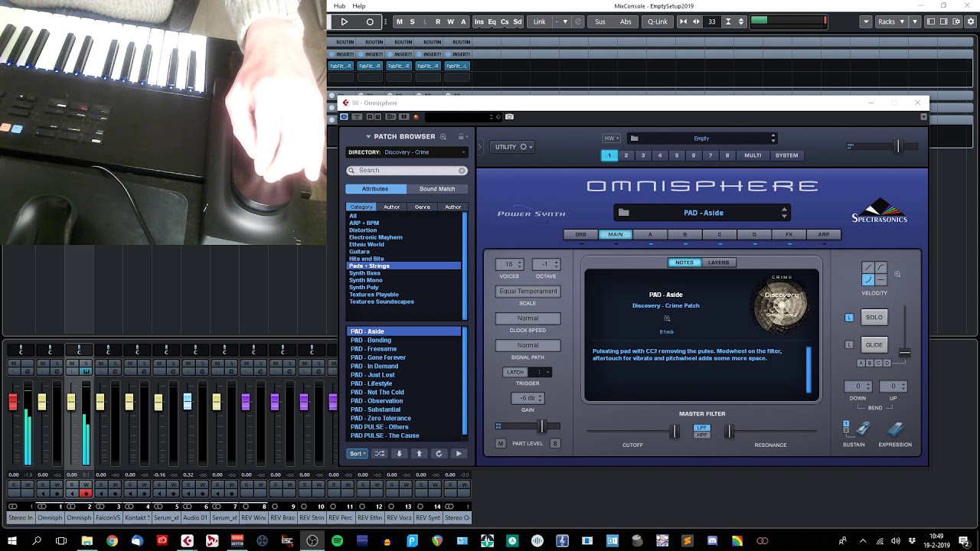
Task: Click the shuffle patches button
Action: [x=379, y=454]
